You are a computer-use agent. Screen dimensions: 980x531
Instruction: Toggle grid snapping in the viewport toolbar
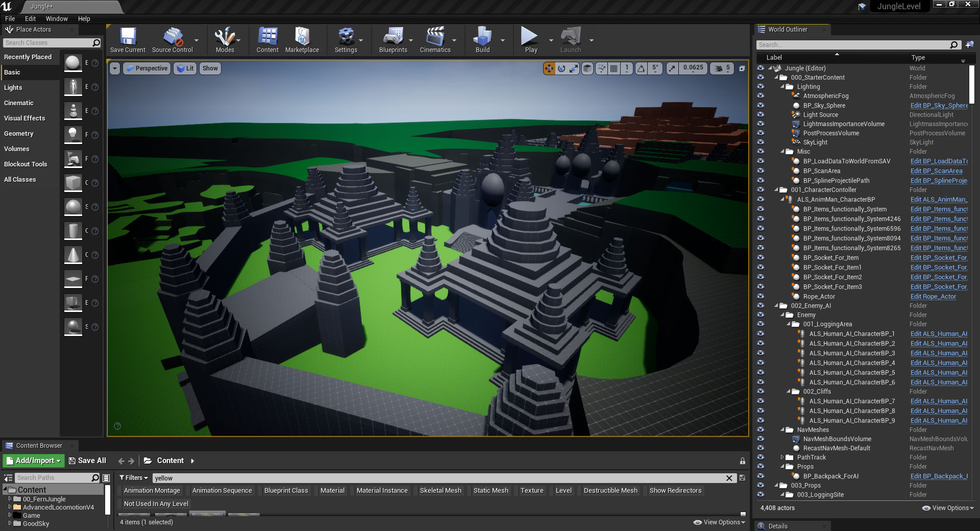[x=614, y=68]
